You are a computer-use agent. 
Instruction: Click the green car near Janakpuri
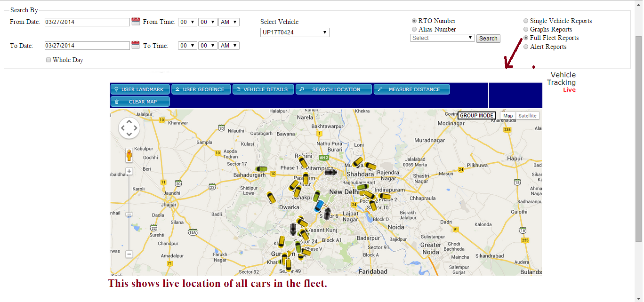pos(317,196)
